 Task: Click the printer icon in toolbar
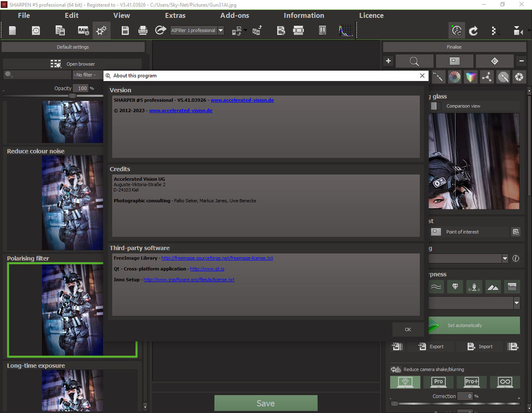pyautogui.click(x=143, y=30)
